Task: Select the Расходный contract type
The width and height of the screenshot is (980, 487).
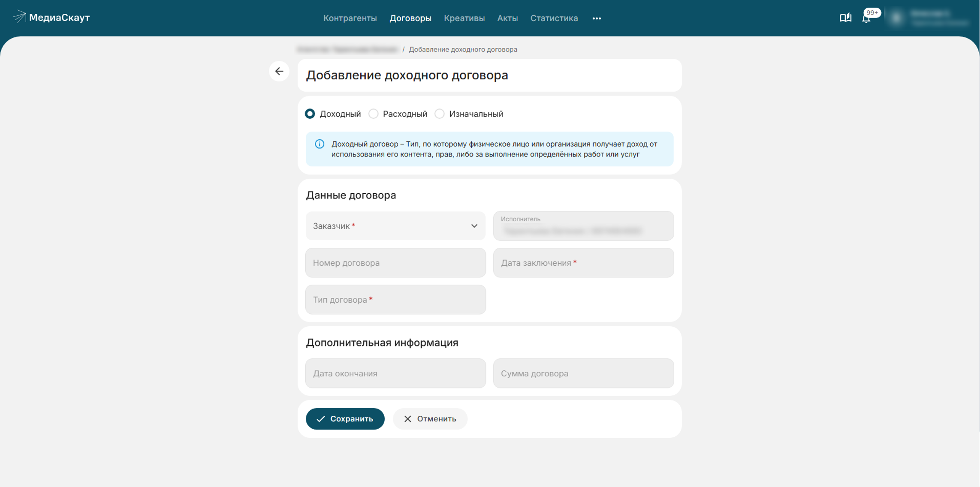Action: point(374,114)
